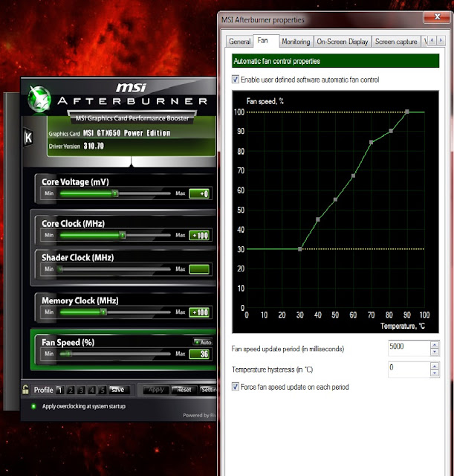
Task: Select profile slot 1
Action: 59,390
